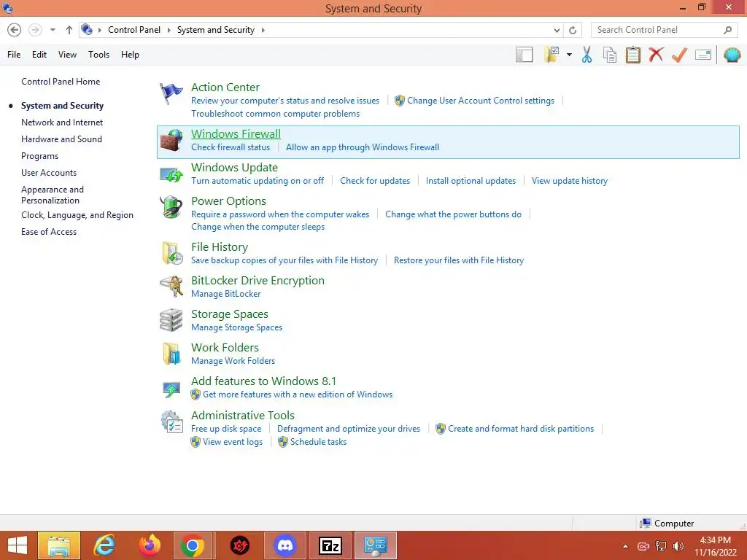747x560 pixels.
Task: Expand chevron after Control Panel breadcrumb
Action: click(169, 30)
